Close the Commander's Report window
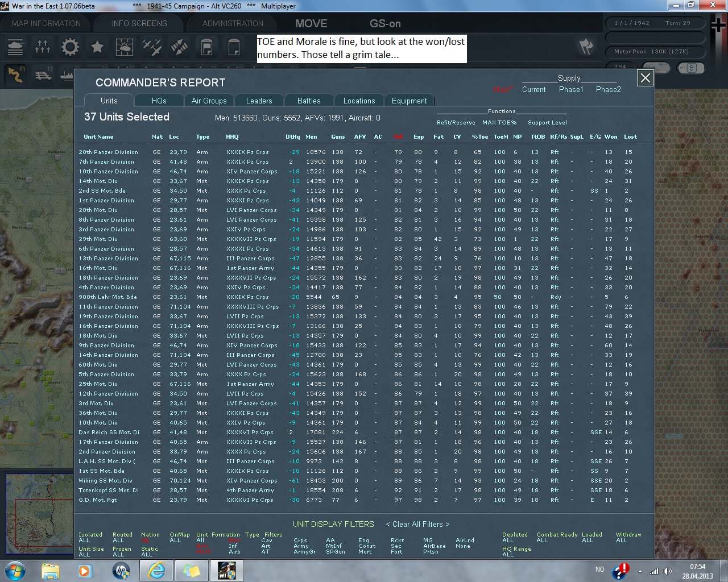Screen dimensions: 728x582 [645, 78]
